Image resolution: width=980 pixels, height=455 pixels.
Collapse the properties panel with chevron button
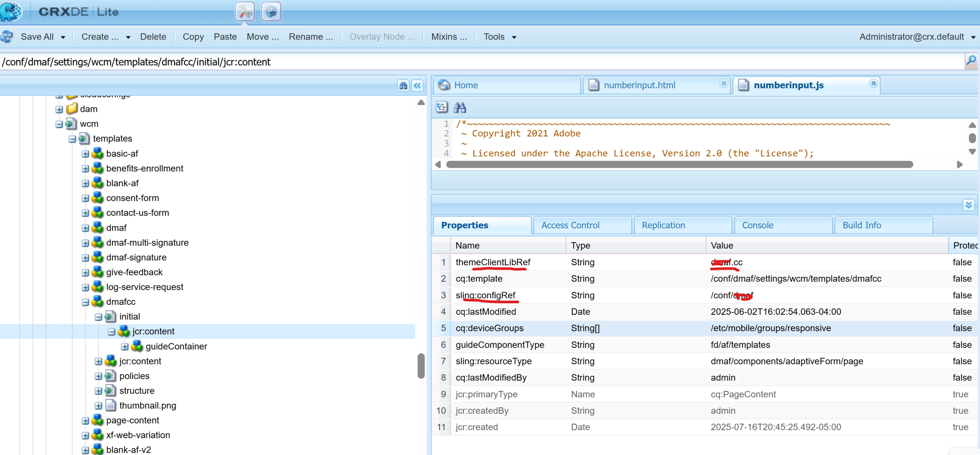968,205
